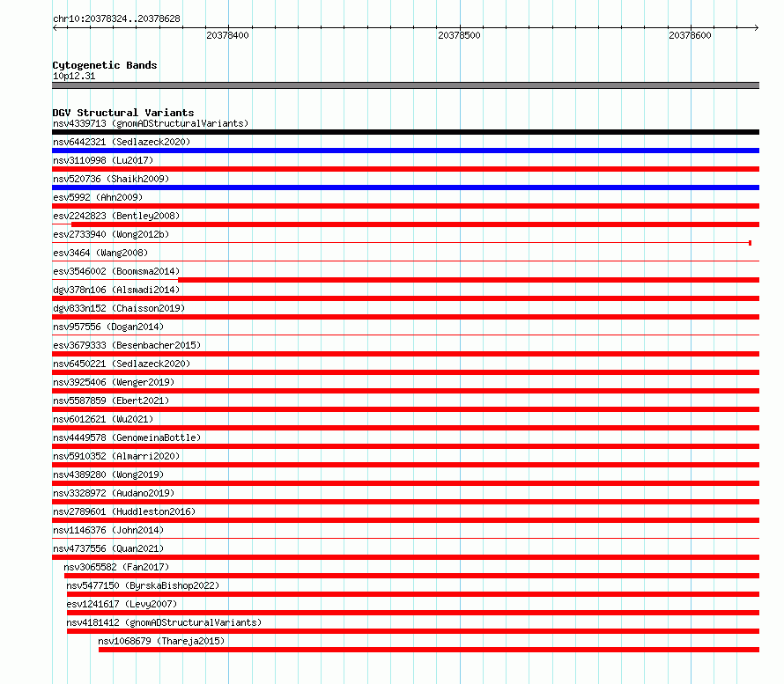Open variant esv1241617 (Levy2007)

tap(122, 604)
